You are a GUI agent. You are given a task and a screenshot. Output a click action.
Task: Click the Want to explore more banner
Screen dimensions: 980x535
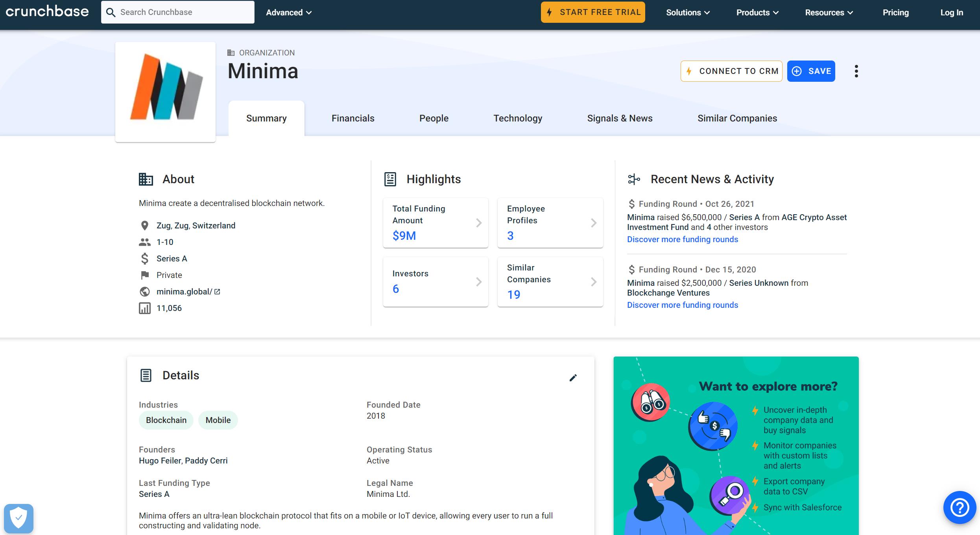click(x=736, y=446)
